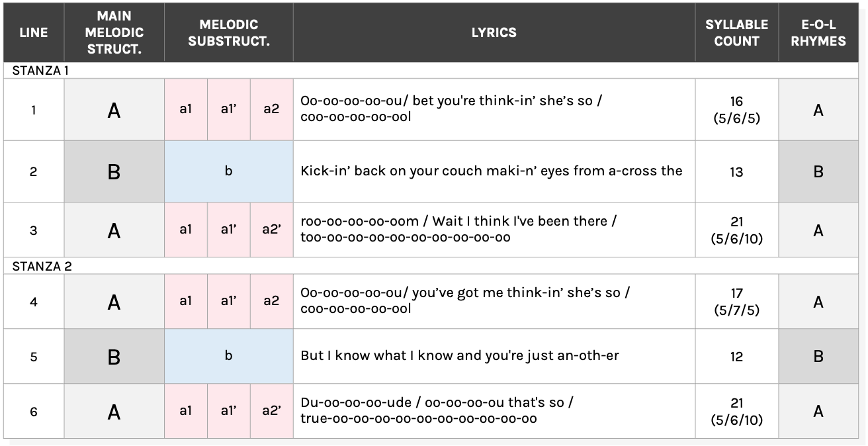This screenshot has width=868, height=446.
Task: Click line 5's main melodic structure B cell
Action: click(114, 357)
